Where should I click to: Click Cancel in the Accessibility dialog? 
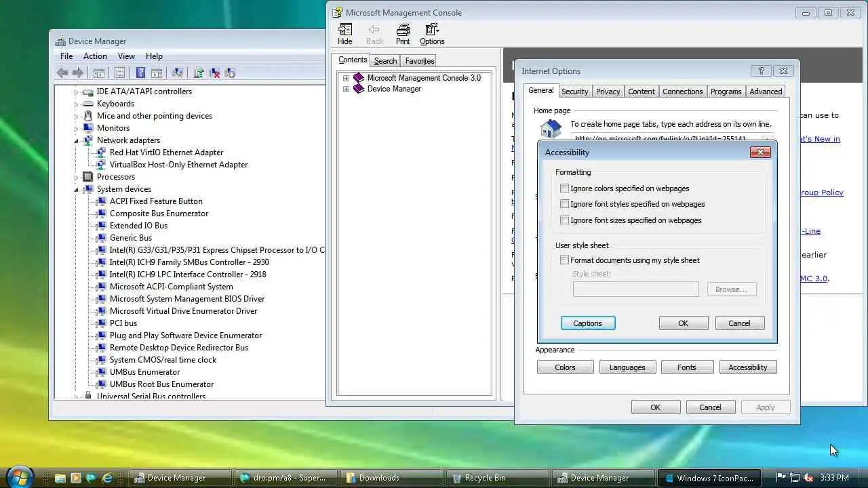point(740,323)
